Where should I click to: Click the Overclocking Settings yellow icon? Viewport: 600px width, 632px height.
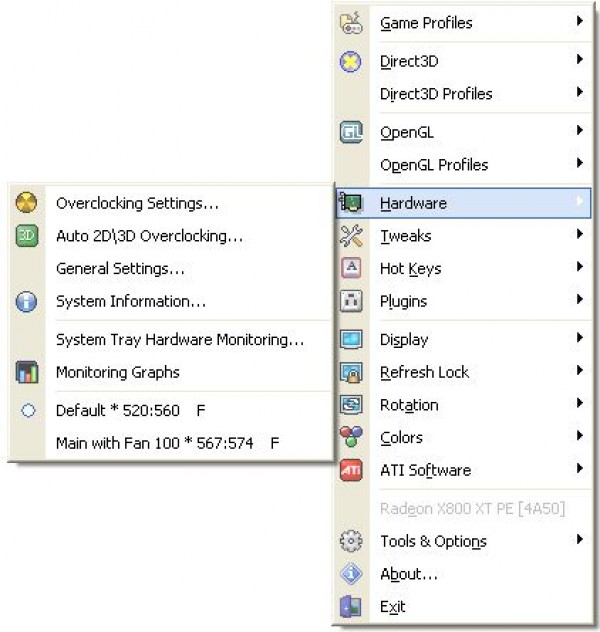click(x=27, y=203)
